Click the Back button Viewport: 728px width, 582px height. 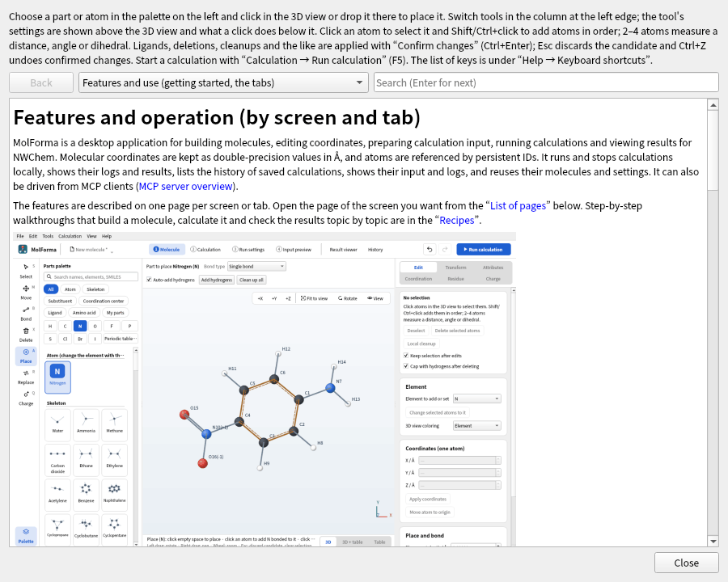coord(41,82)
